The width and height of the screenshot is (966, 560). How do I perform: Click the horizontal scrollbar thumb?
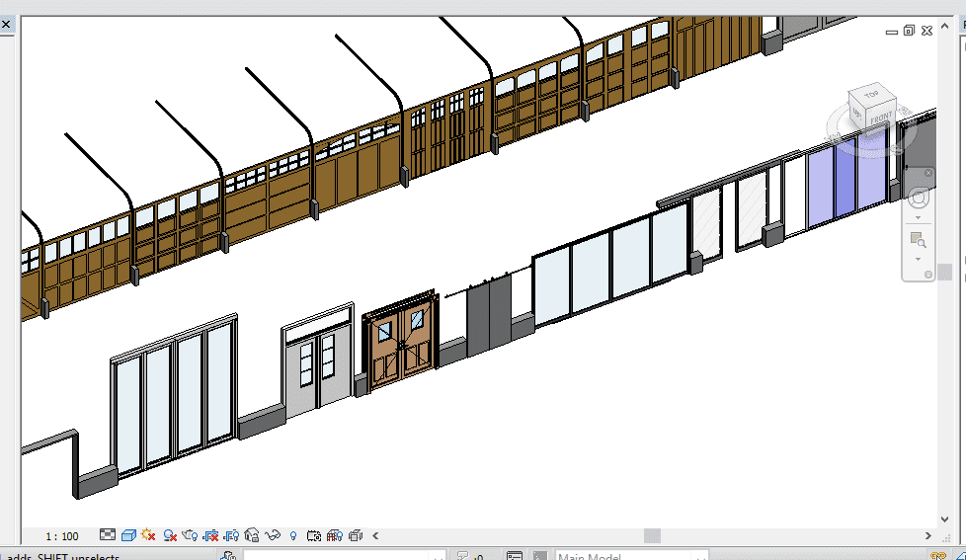[652, 535]
